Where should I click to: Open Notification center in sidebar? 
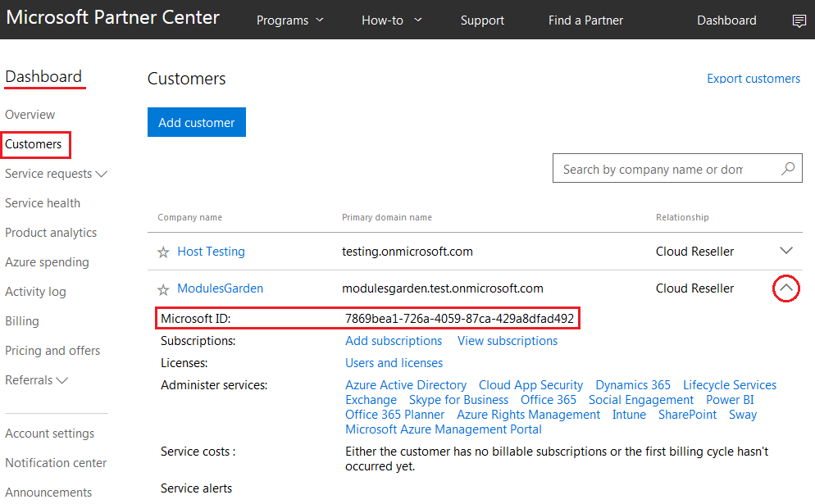(56, 462)
